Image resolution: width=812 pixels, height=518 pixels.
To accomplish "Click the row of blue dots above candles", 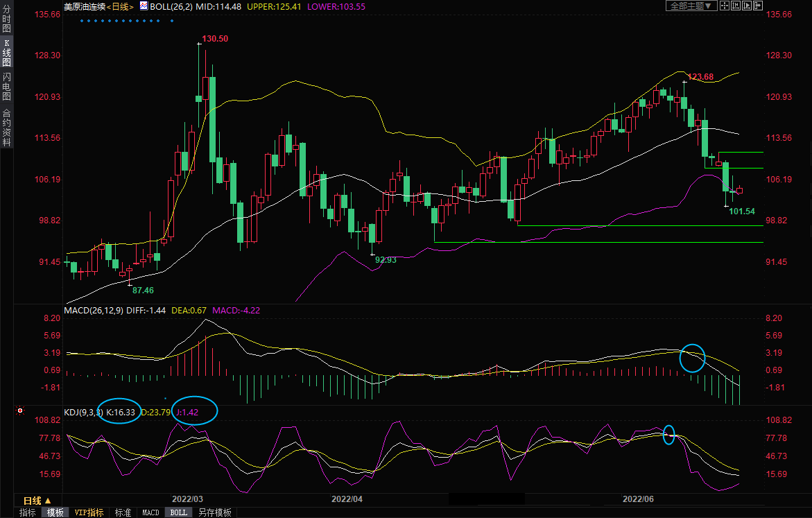I will point(126,21).
